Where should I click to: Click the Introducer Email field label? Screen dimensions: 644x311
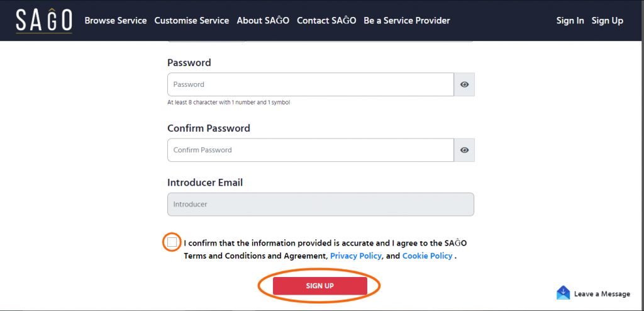pyautogui.click(x=205, y=183)
